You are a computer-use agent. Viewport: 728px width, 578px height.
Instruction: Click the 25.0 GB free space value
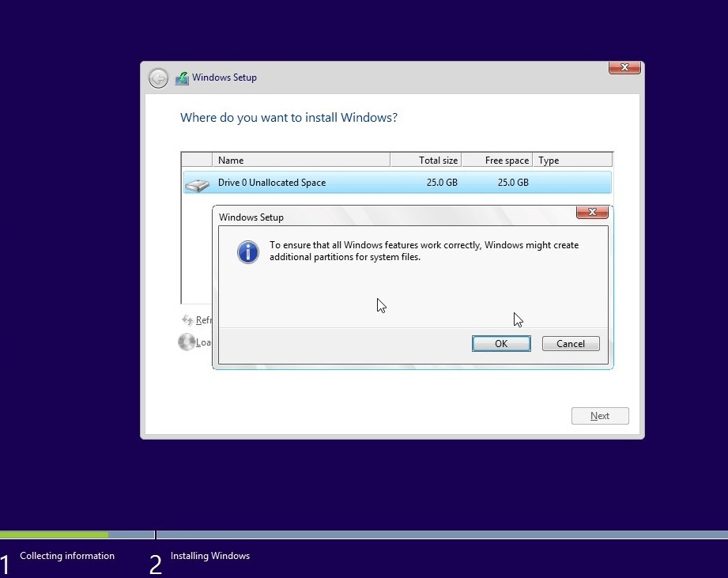[513, 183]
